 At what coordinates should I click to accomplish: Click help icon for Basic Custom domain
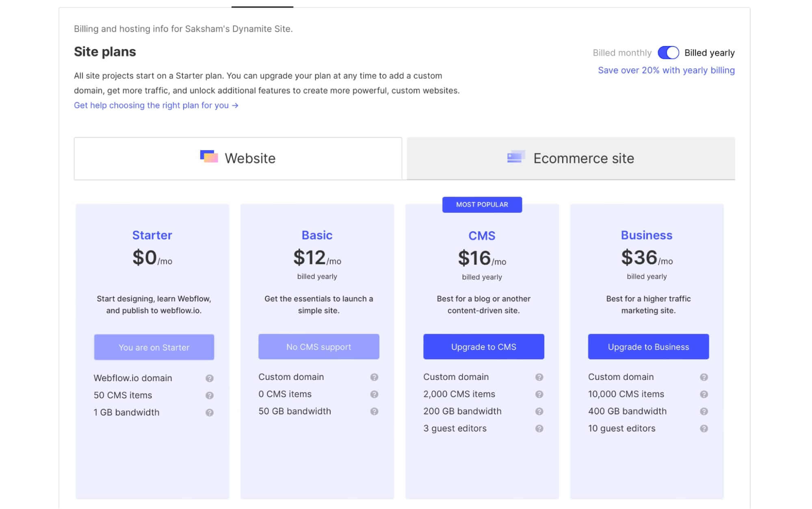tap(375, 377)
